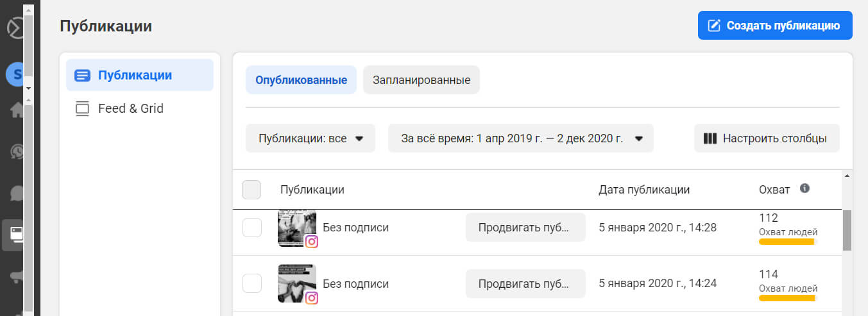Click the Публикации list icon in left panel
The width and height of the screenshot is (868, 316).
click(x=82, y=76)
